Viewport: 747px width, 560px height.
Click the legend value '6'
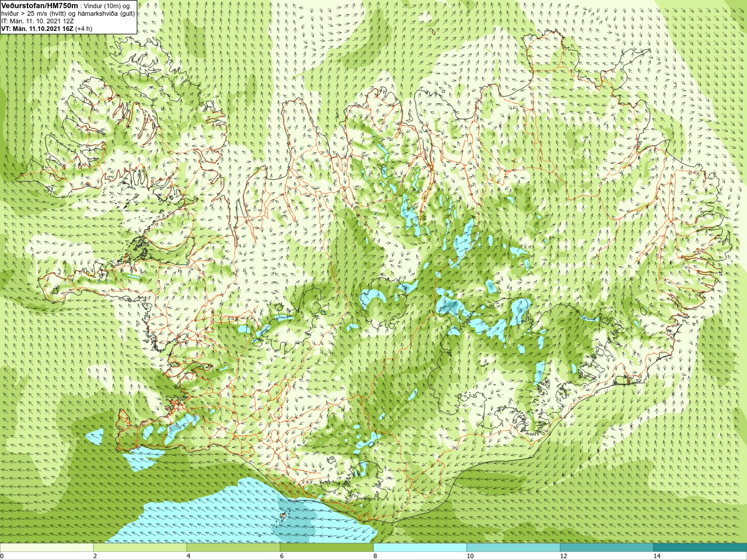pos(282,556)
